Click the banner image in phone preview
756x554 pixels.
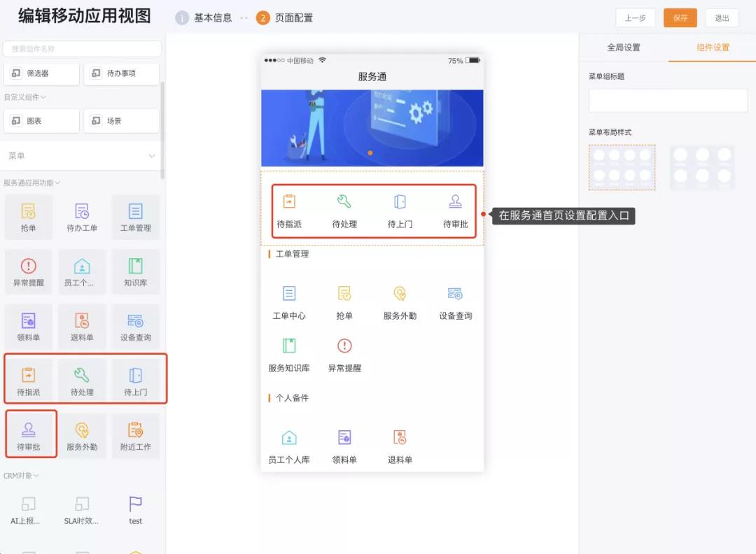pos(372,128)
